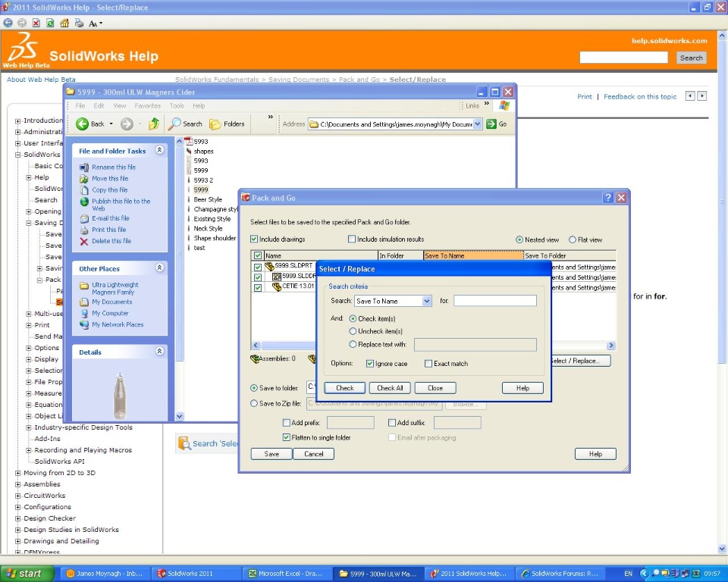Open the Windows Start button
The image size is (728, 582).
27,574
